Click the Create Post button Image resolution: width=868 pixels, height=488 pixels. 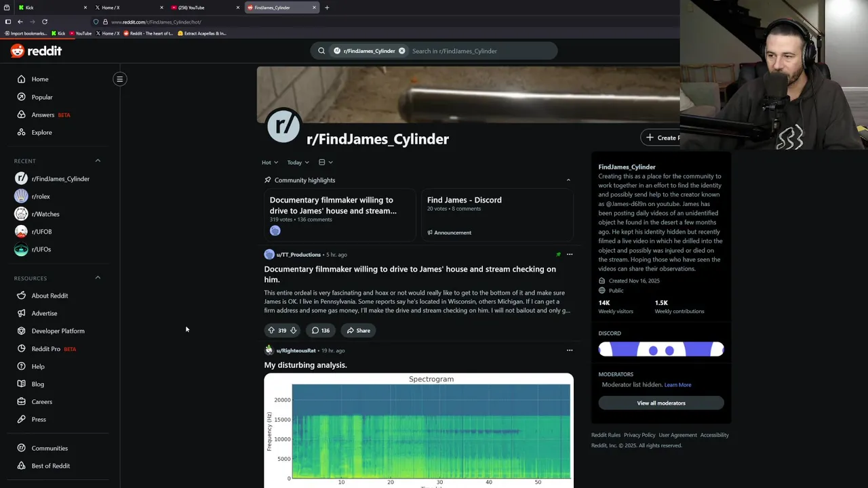(661, 138)
